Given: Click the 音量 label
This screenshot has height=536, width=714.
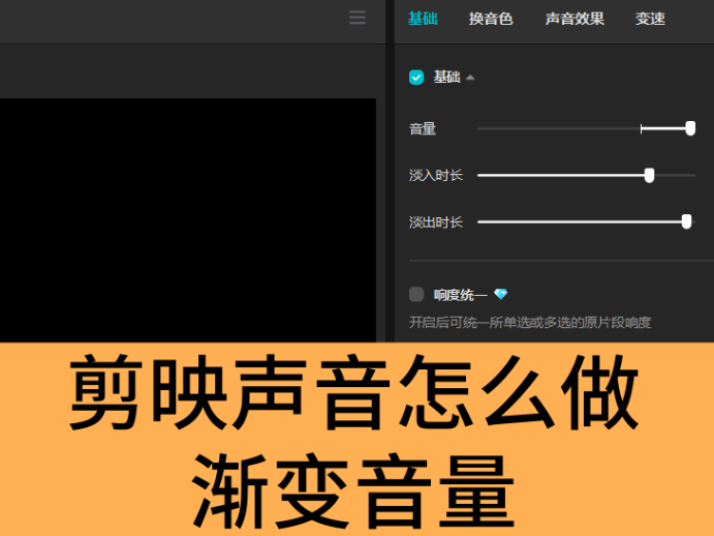Looking at the screenshot, I should coord(422,129).
